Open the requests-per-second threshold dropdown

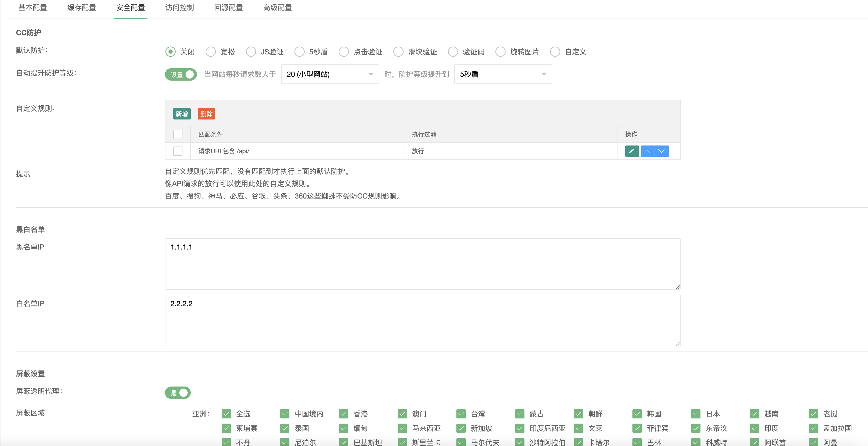[330, 74]
